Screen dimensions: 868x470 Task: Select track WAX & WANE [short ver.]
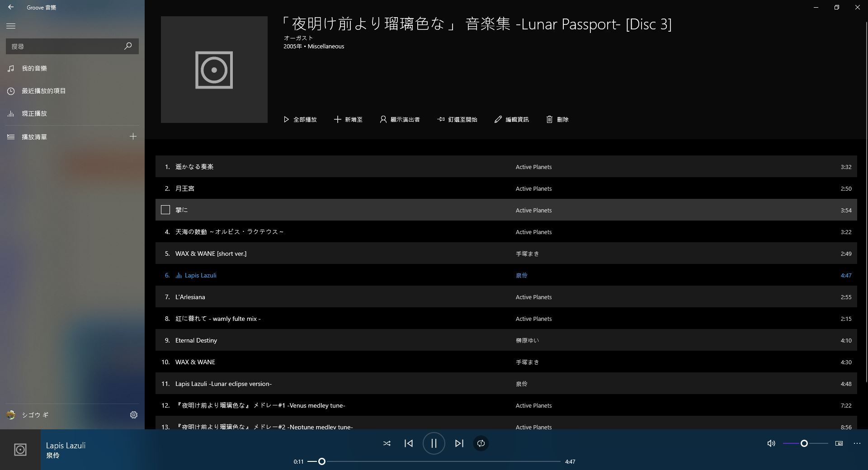[x=506, y=254]
